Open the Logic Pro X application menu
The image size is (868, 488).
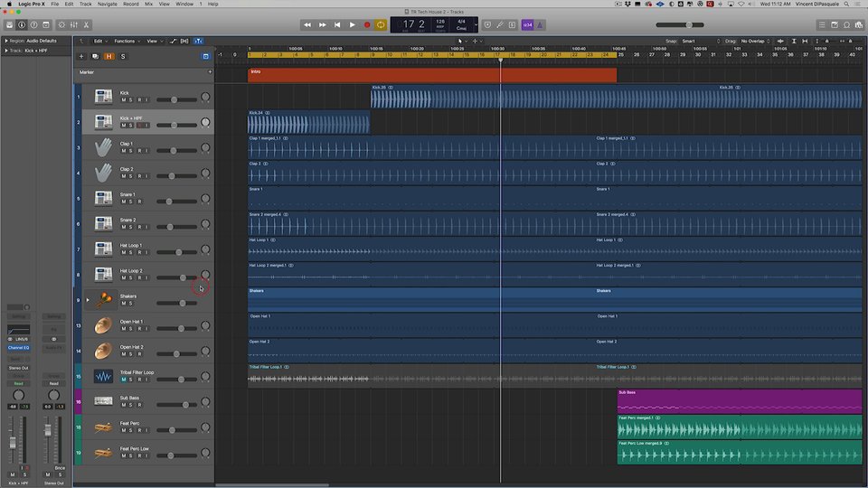(32, 4)
